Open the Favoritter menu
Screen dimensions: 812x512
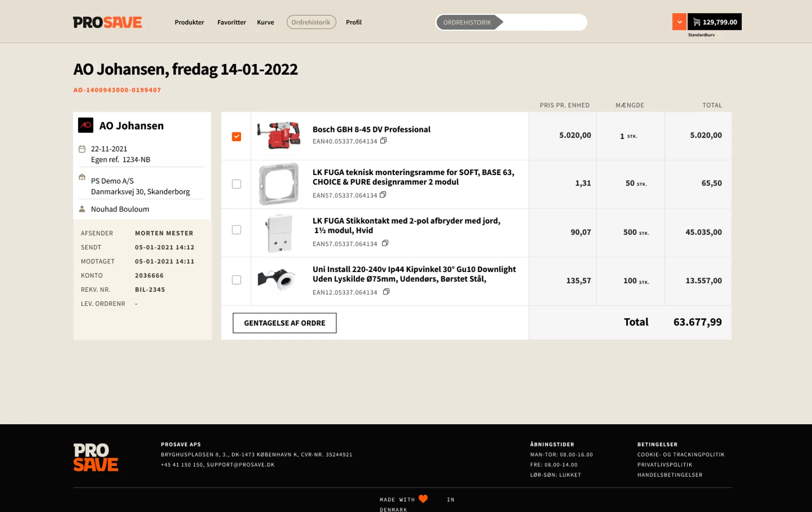[231, 22]
